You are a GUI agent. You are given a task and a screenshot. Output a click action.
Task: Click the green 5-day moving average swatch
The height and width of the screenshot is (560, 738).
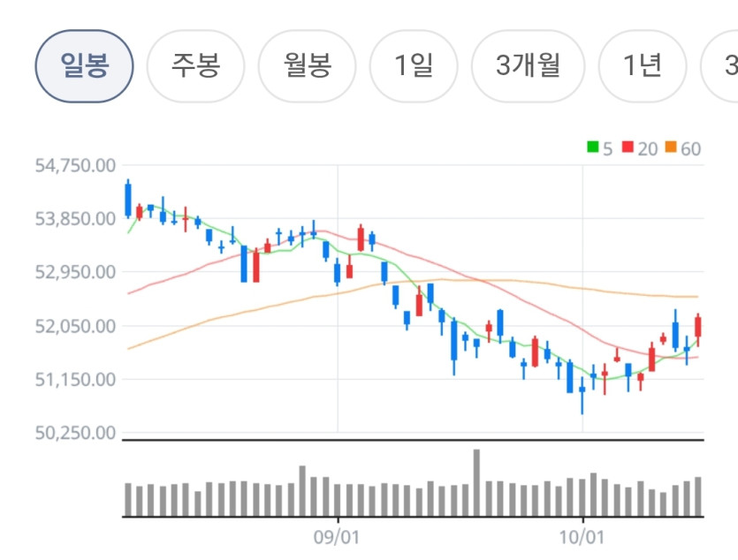(x=592, y=148)
